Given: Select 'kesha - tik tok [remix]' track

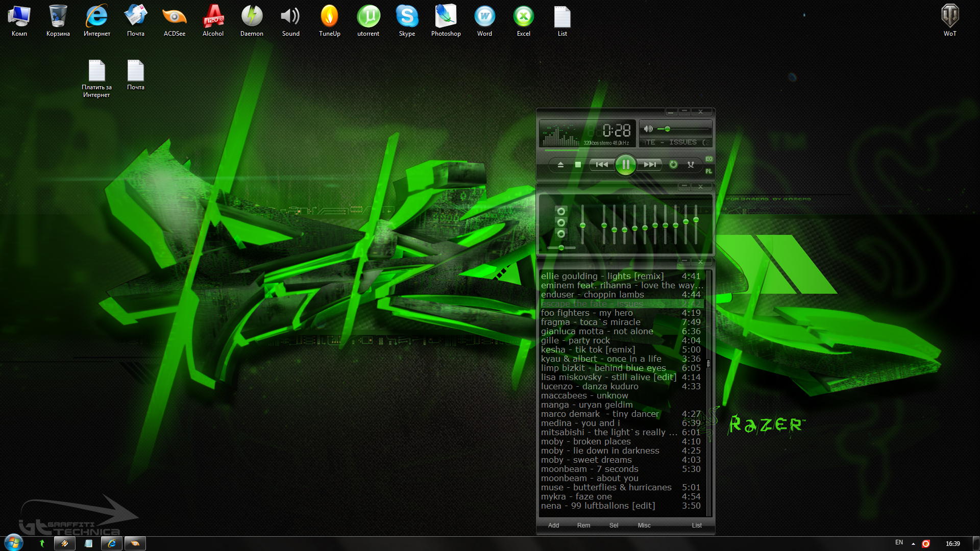Looking at the screenshot, I should point(622,349).
